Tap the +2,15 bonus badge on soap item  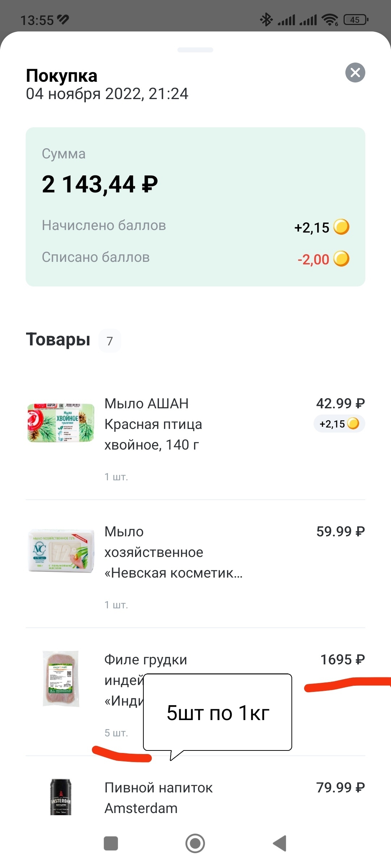tap(339, 424)
